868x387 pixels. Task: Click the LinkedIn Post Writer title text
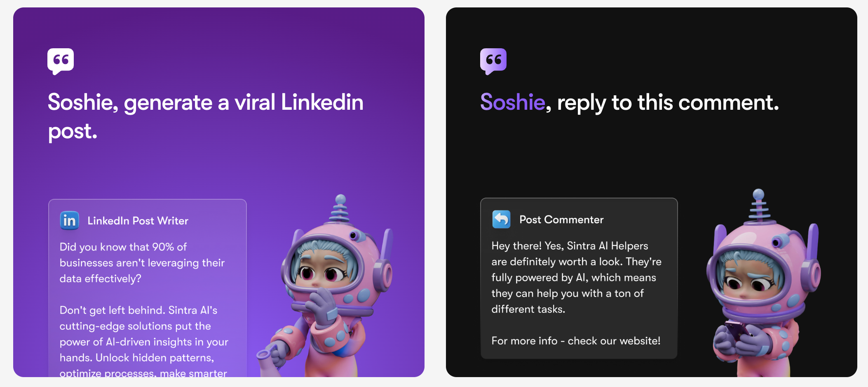coord(137,220)
